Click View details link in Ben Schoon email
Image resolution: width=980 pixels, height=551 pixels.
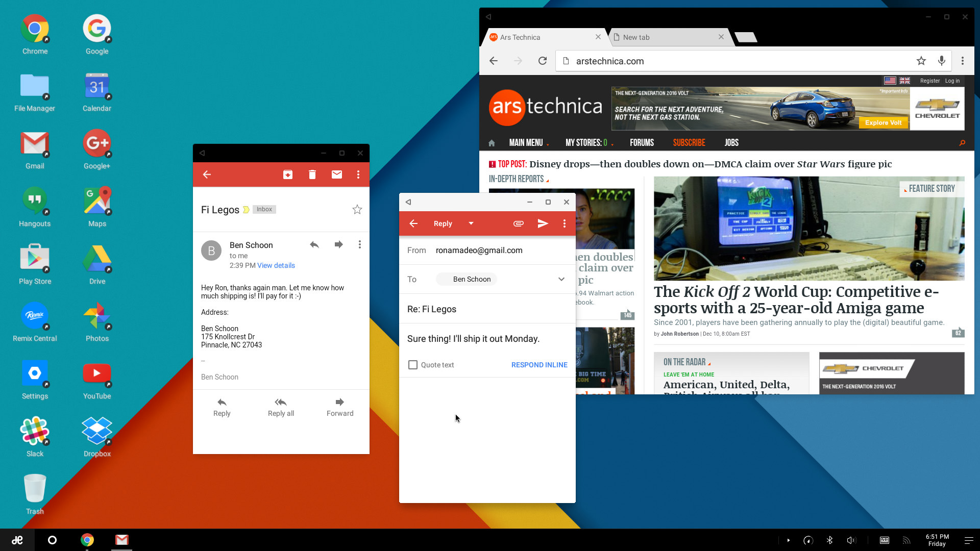click(x=275, y=265)
